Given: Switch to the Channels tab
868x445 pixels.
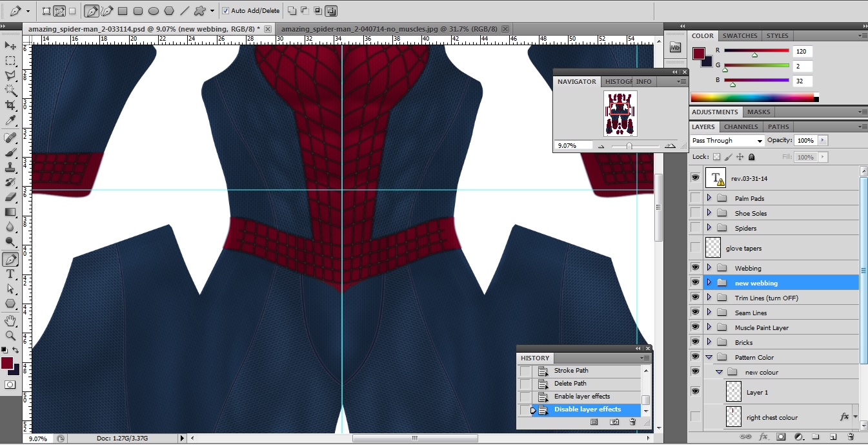Looking at the screenshot, I should pos(740,127).
